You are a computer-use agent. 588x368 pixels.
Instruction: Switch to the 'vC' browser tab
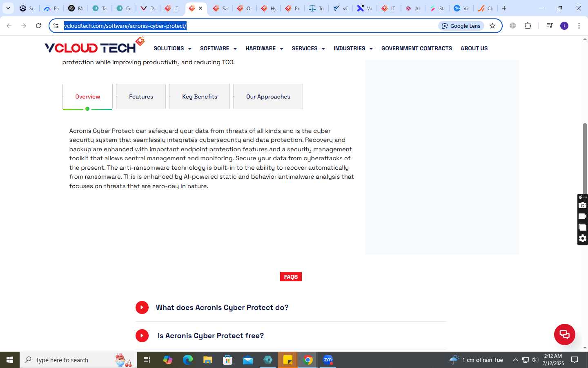pos(341,8)
